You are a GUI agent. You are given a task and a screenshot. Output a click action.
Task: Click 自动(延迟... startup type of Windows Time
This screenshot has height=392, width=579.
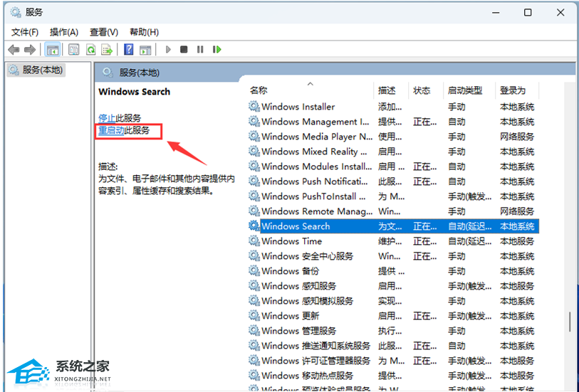(x=470, y=241)
